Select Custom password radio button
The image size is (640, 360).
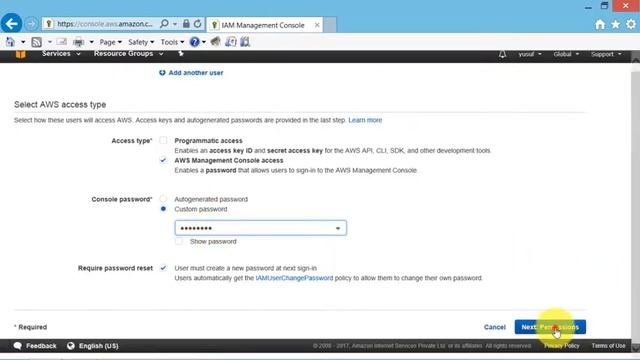(163, 209)
